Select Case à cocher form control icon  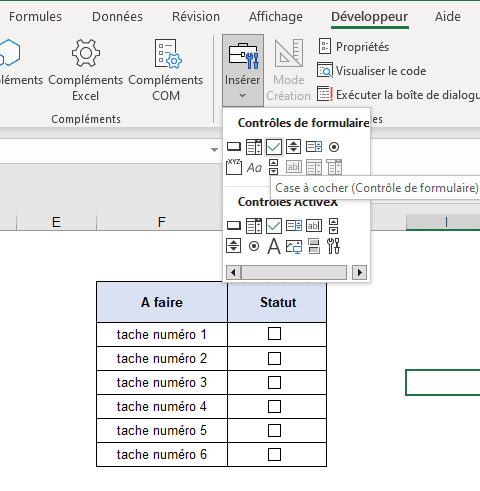[x=274, y=147]
